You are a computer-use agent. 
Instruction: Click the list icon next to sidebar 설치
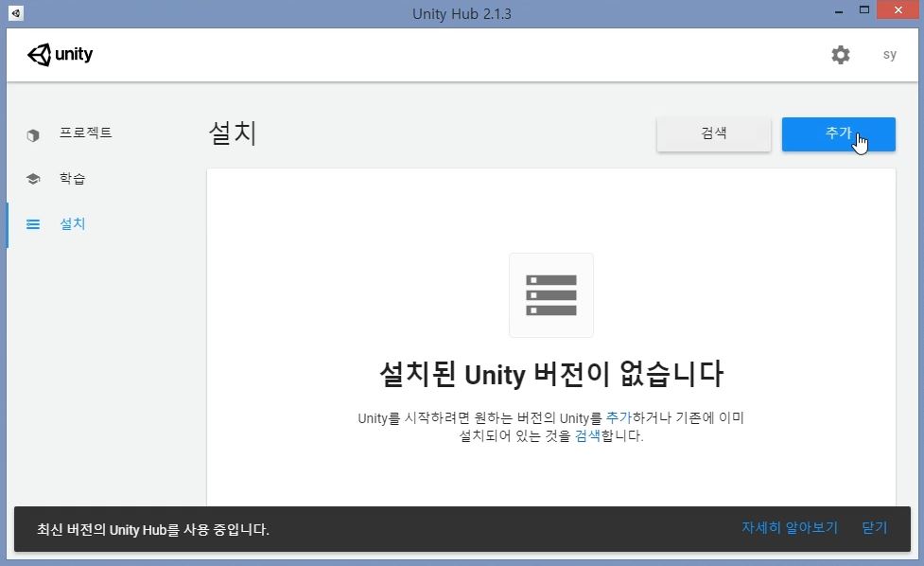33,224
